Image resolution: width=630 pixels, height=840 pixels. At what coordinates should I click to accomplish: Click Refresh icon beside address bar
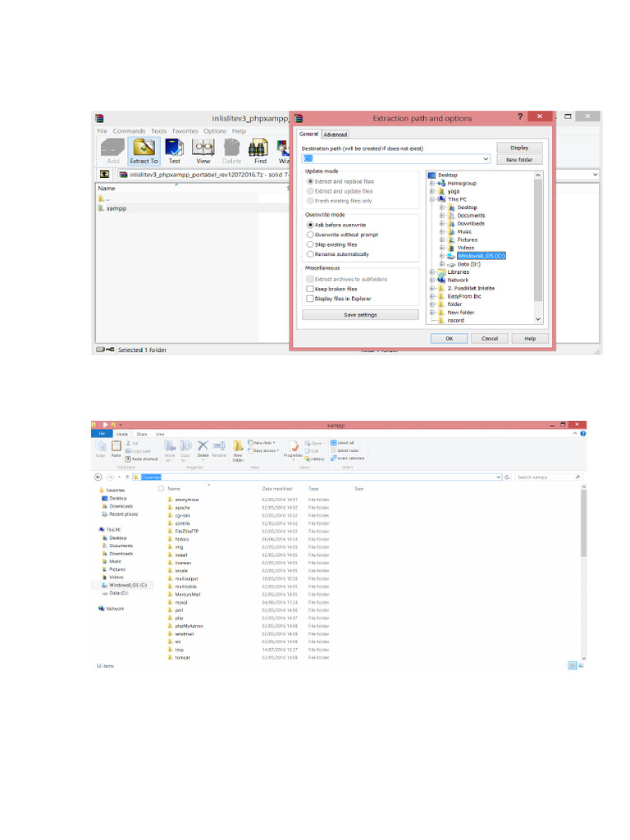[x=507, y=477]
